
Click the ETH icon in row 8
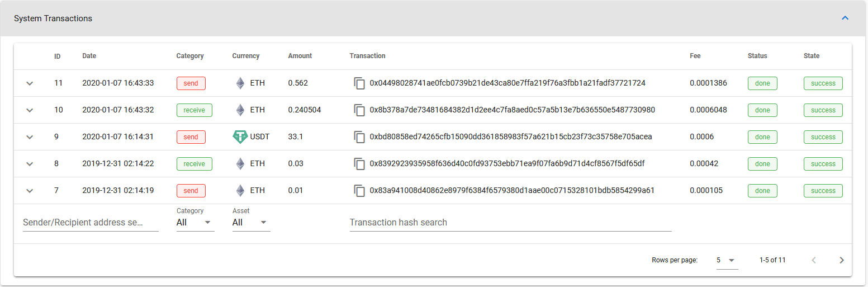pos(240,164)
